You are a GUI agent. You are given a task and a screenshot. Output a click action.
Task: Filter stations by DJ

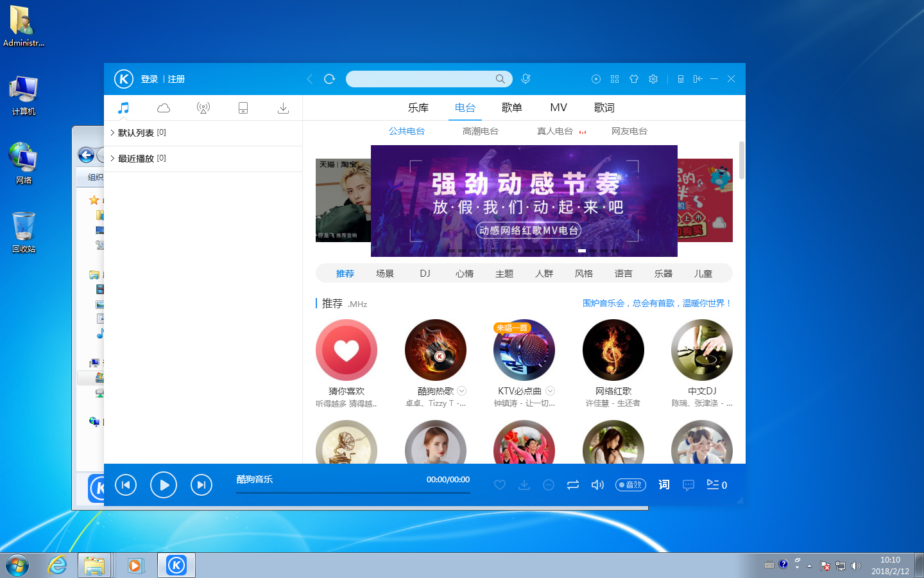click(425, 274)
